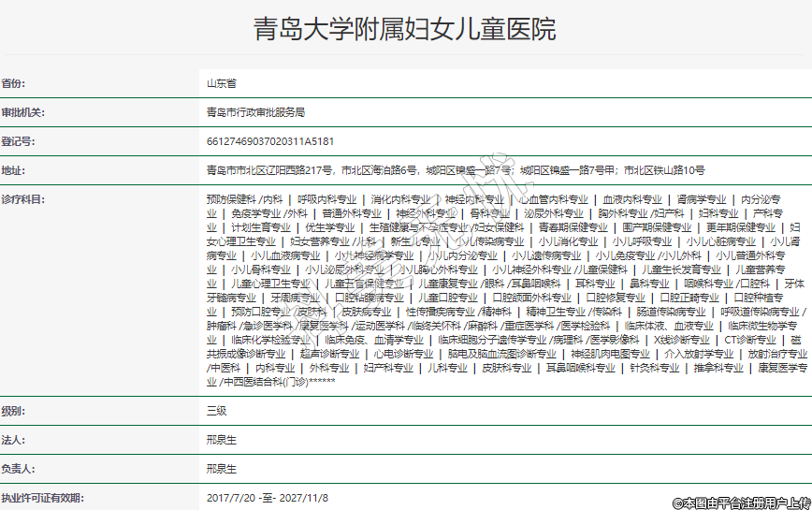
Task: Click the name 邢泉生 in the 法人 row
Action: pyautogui.click(x=222, y=439)
